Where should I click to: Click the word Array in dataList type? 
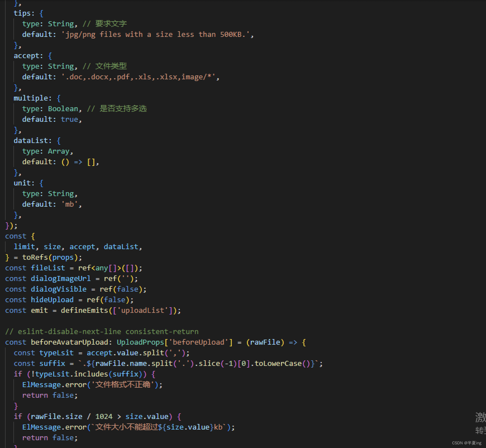pos(59,151)
